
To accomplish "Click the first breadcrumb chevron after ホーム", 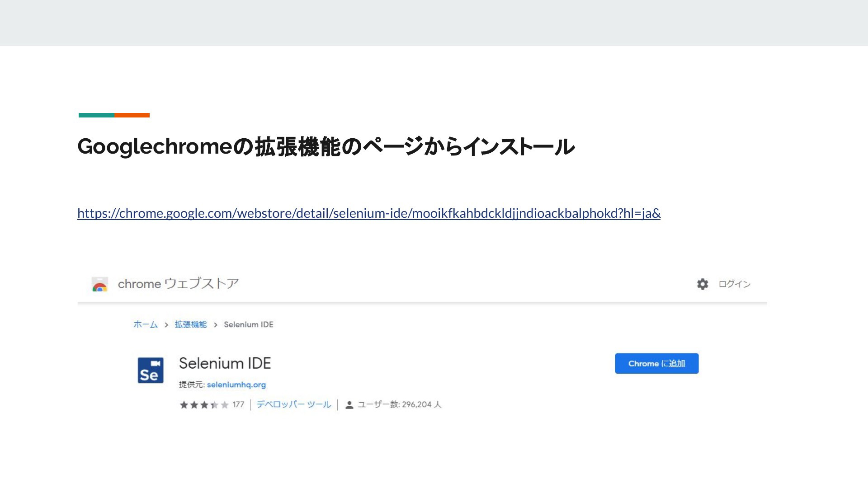I will click(166, 325).
